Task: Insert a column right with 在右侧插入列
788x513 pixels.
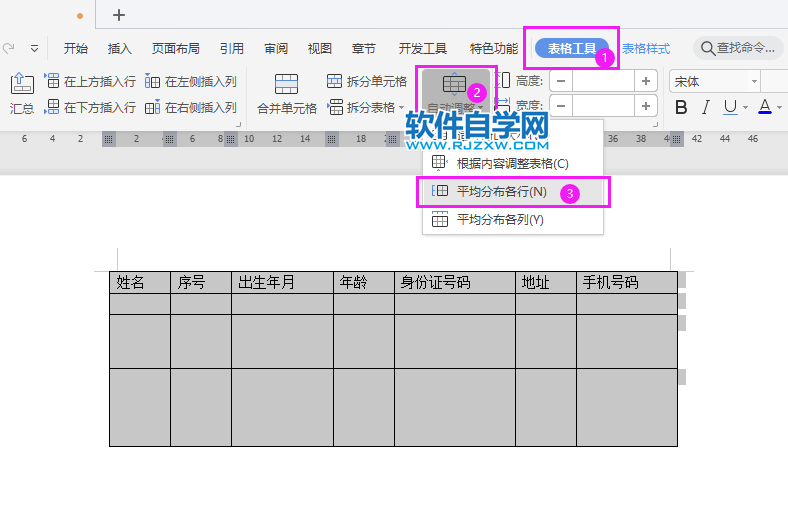Action: click(x=191, y=107)
